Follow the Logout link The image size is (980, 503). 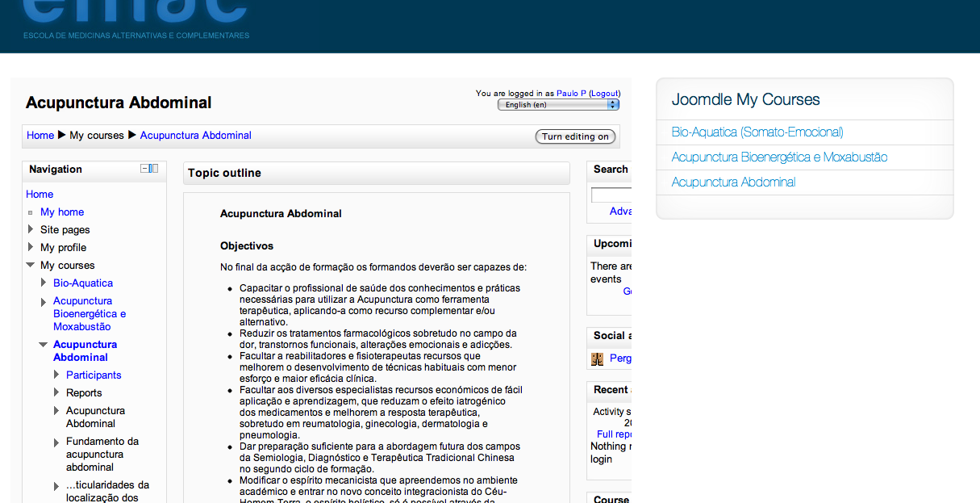pos(605,94)
